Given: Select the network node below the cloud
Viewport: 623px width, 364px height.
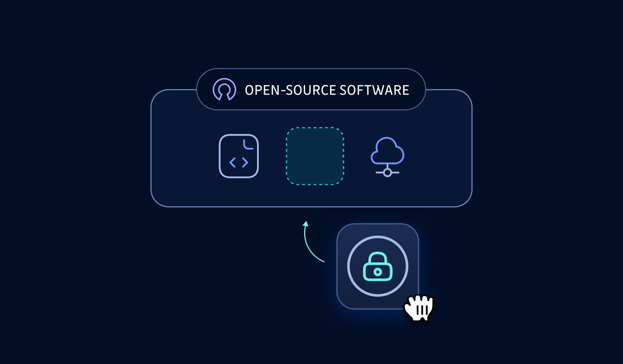Looking at the screenshot, I should [x=387, y=172].
